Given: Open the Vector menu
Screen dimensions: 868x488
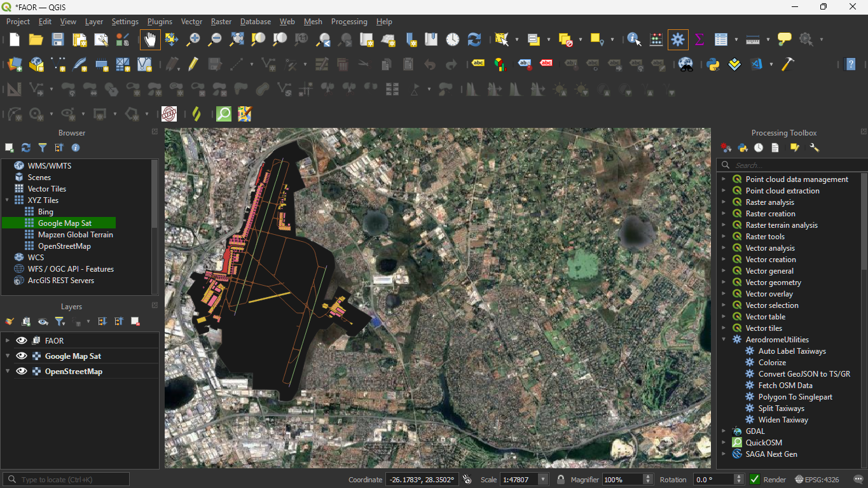Looking at the screenshot, I should pos(191,22).
